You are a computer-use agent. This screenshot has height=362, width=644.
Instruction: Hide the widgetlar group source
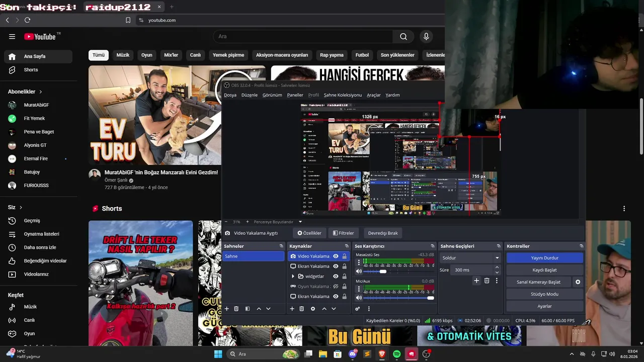(336, 276)
